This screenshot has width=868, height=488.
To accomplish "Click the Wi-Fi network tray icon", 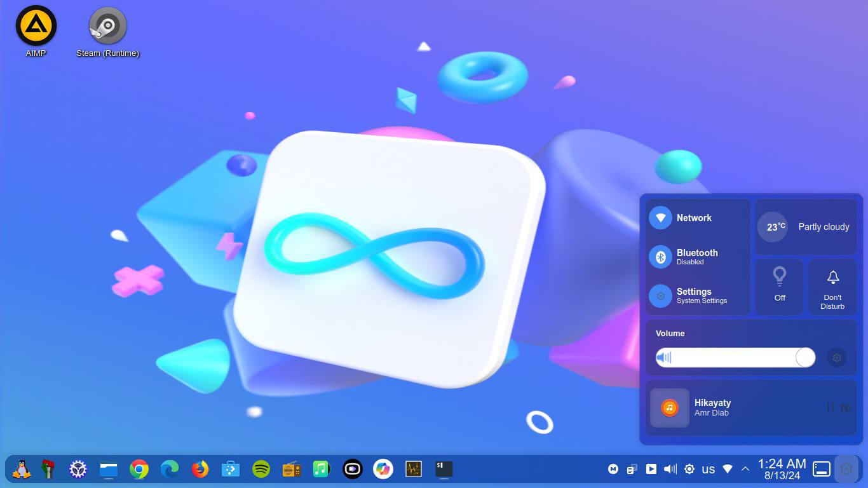I will [728, 469].
